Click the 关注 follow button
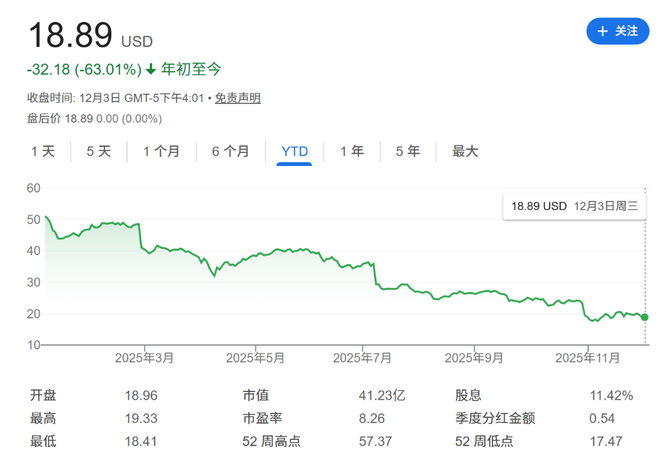This screenshot has width=660, height=465. click(x=617, y=31)
